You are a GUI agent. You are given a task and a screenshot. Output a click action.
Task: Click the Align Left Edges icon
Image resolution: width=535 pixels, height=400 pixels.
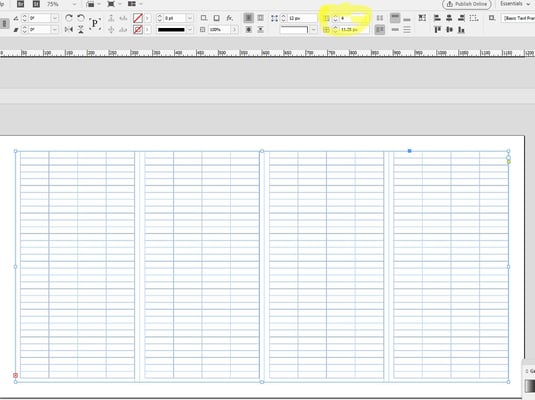tap(437, 18)
